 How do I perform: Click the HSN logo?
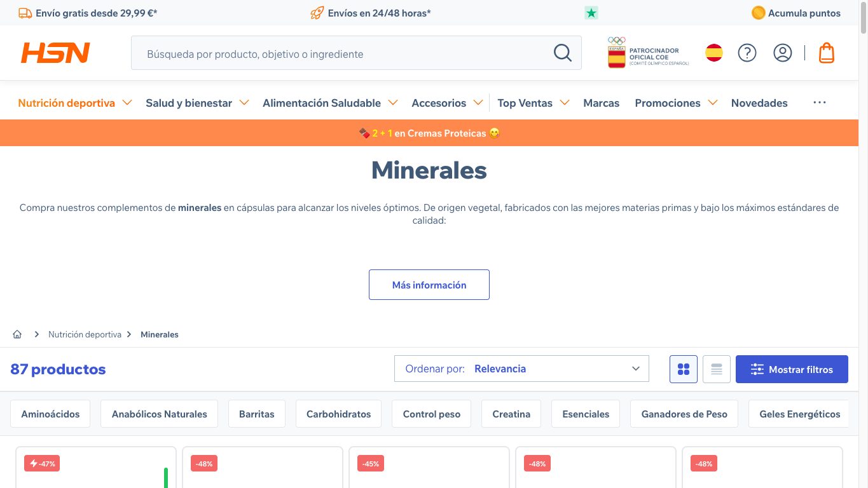click(55, 53)
